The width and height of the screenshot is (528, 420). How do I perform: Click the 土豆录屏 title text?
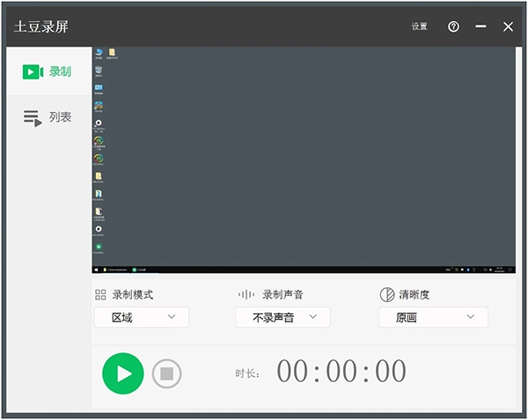pyautogui.click(x=41, y=26)
